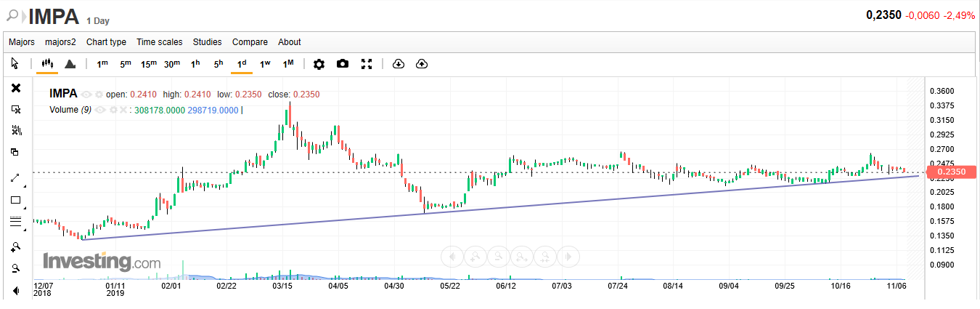Remove the Volume study with its X
The image size is (980, 309).
[x=123, y=110]
